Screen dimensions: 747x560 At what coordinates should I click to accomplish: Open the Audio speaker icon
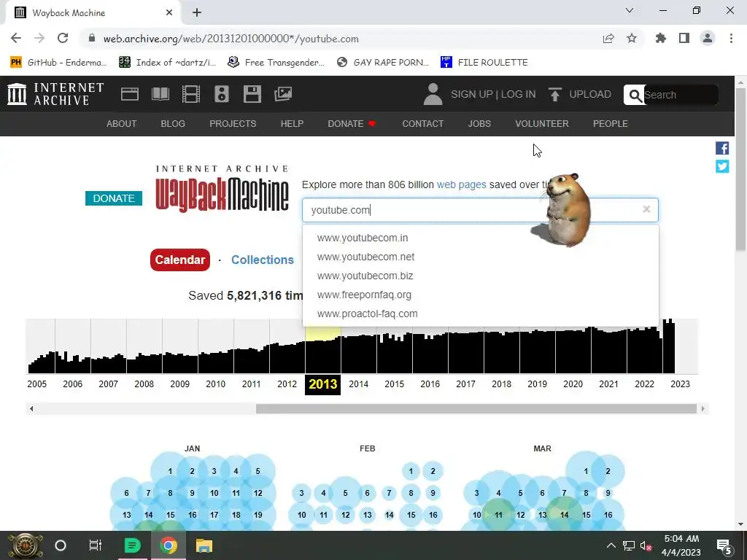[222, 94]
